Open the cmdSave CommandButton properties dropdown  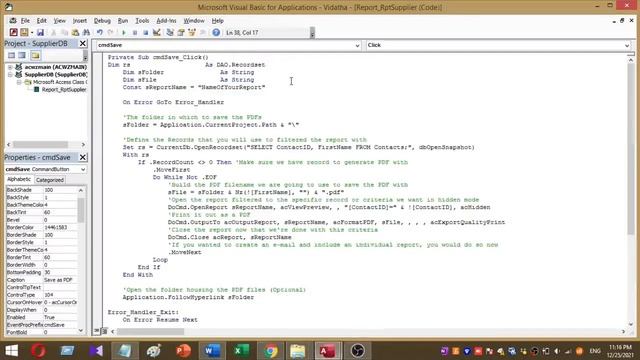[83, 169]
